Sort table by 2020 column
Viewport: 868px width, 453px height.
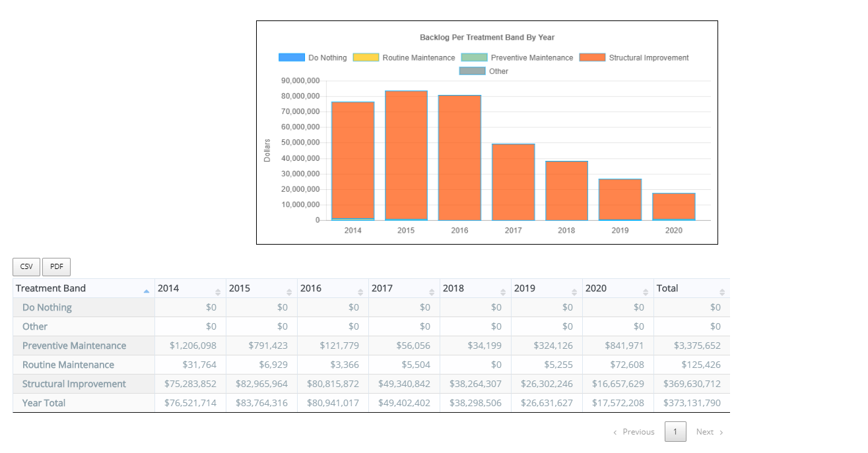[x=617, y=288]
